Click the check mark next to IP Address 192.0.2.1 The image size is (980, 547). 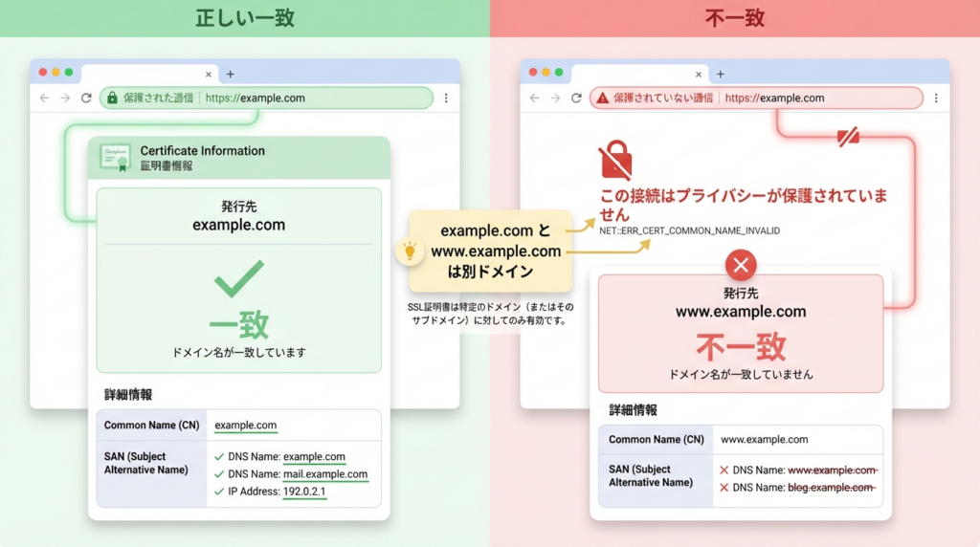tap(219, 492)
